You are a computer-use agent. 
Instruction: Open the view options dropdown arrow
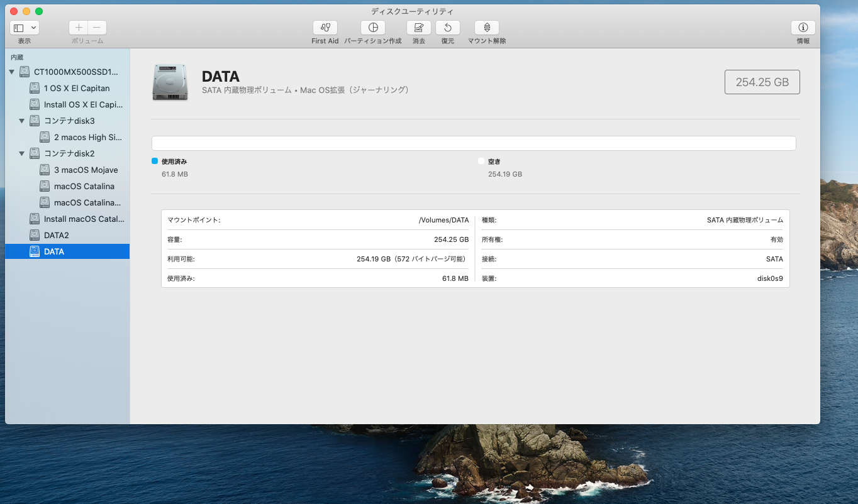34,28
